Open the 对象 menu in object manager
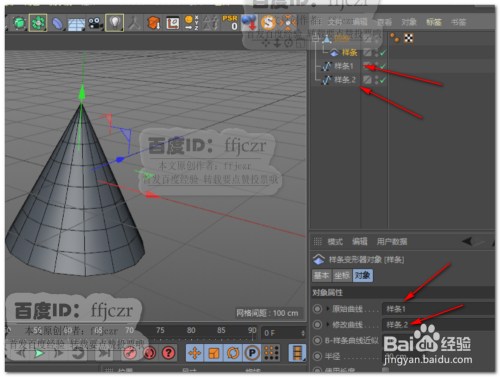The width and height of the screenshot is (500, 377). pos(409,22)
